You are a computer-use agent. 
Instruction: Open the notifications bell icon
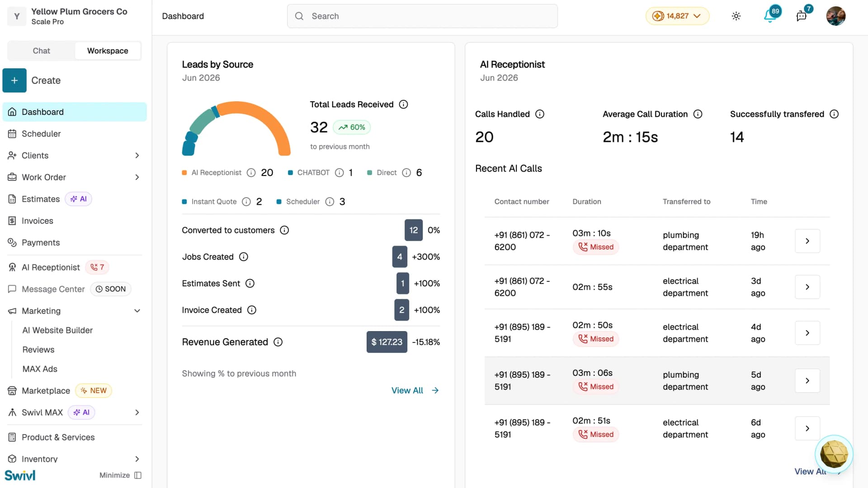click(770, 16)
